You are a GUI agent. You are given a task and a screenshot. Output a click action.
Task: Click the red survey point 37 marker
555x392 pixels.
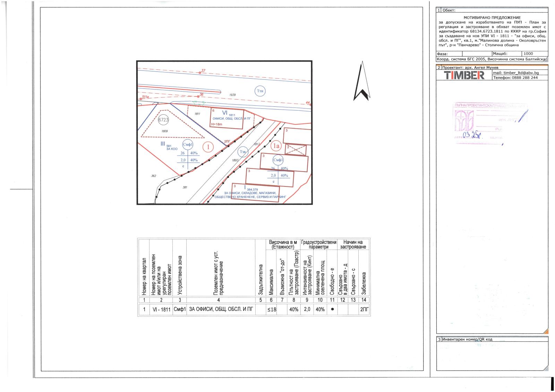[200, 72]
